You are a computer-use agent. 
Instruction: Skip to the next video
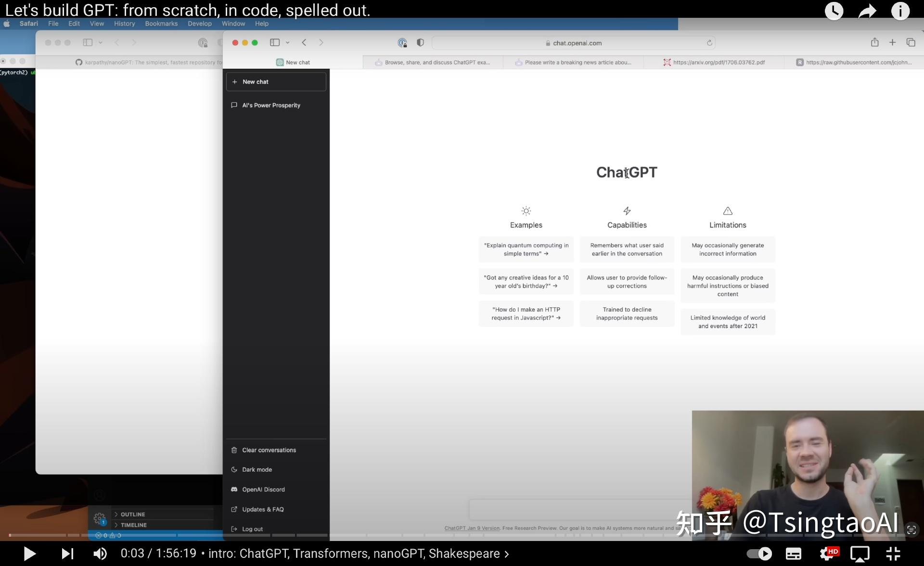(67, 554)
